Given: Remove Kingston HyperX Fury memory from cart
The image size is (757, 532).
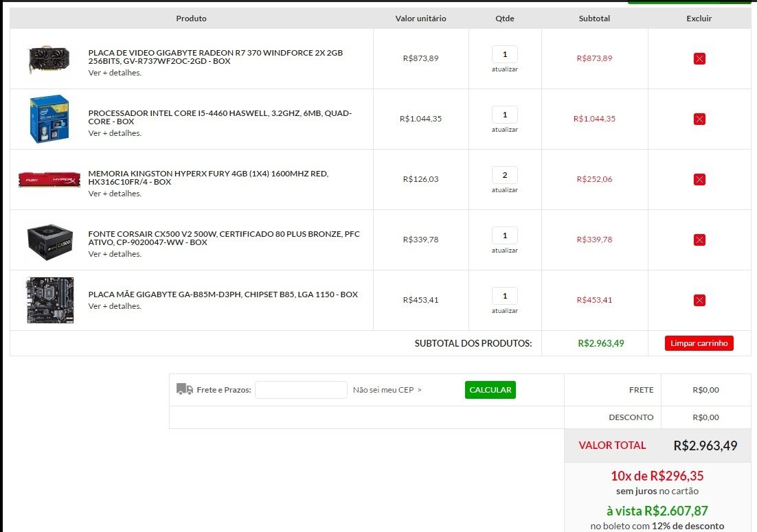Looking at the screenshot, I should 699,179.
